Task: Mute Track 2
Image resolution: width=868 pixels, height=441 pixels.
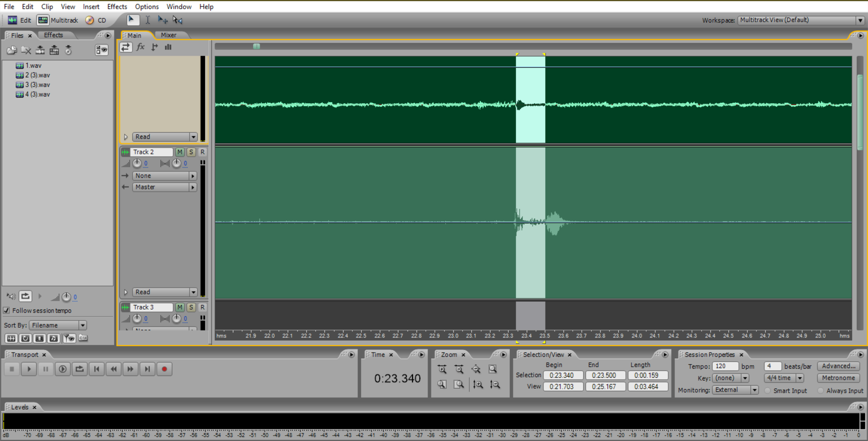Action: [x=180, y=152]
